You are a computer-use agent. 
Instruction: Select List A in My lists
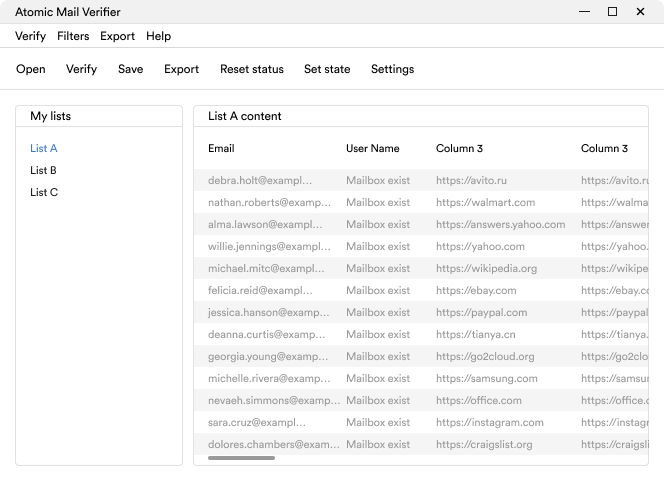pyautogui.click(x=44, y=148)
